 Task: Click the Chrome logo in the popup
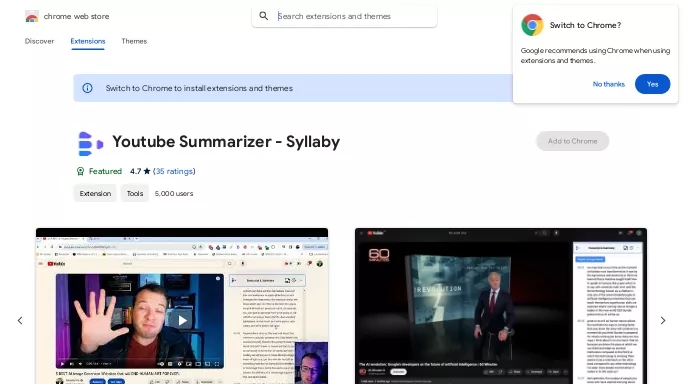tap(532, 25)
